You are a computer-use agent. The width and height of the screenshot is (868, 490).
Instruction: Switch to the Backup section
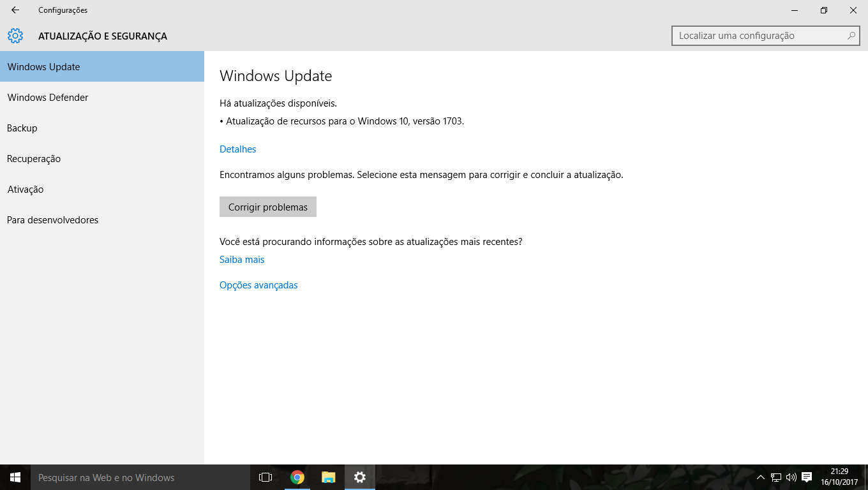pos(102,128)
